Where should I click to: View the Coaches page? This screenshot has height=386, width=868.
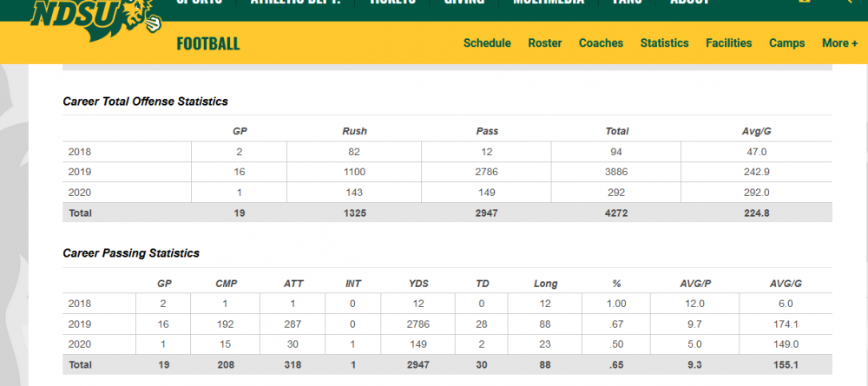coord(602,43)
